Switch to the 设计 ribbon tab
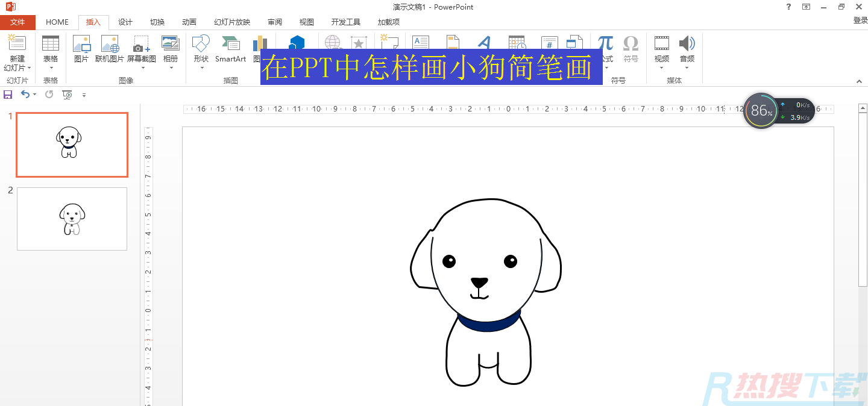868x406 pixels. coord(125,22)
